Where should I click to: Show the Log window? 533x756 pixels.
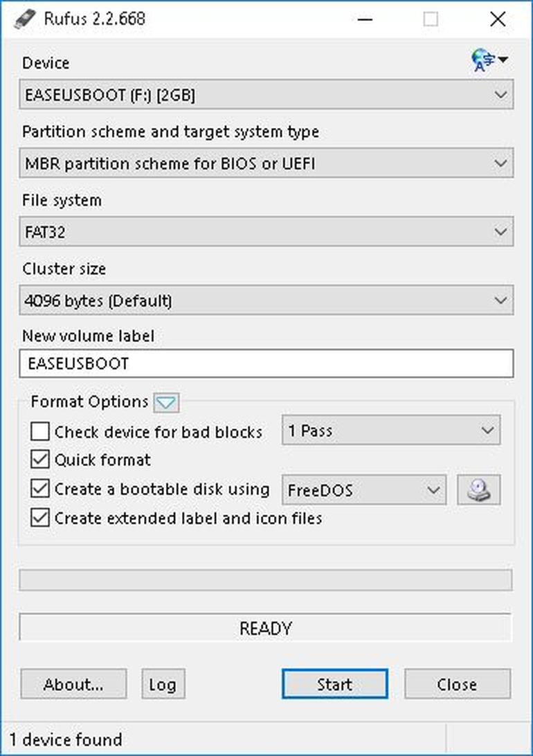click(x=163, y=684)
